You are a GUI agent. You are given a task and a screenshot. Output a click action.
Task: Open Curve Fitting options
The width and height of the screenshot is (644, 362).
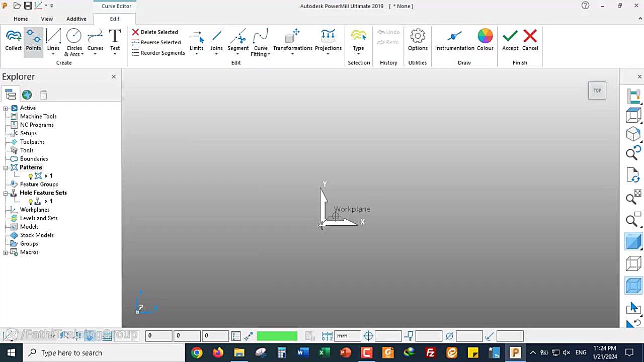coord(261,42)
